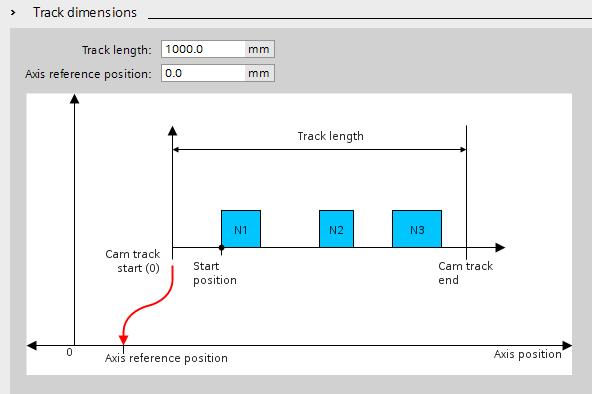Click the Track dimensions heading text

[x=85, y=12]
